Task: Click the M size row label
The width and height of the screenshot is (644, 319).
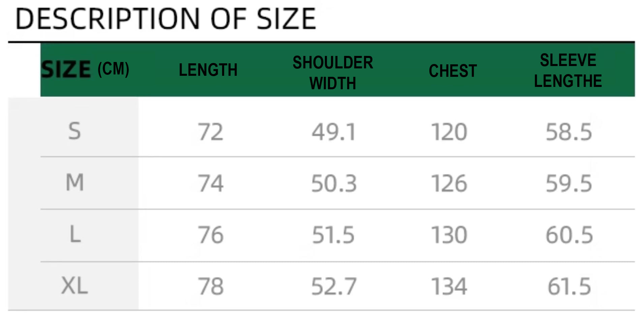Action: tap(74, 183)
